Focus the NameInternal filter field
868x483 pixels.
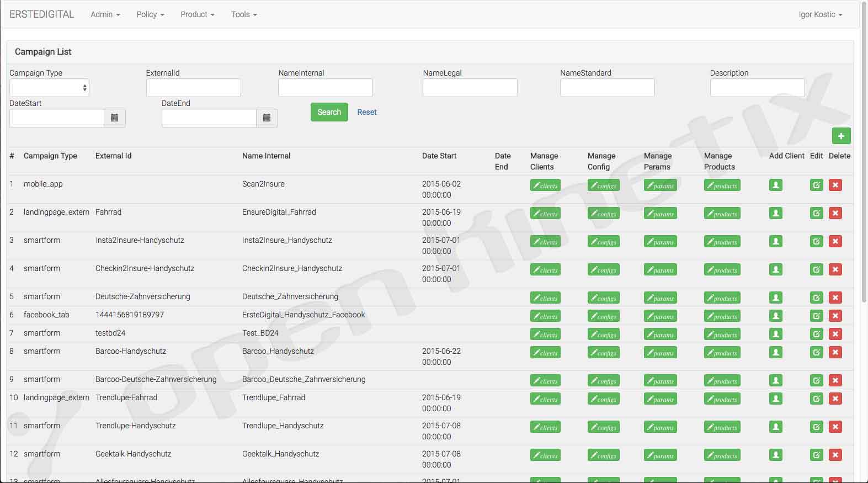[x=326, y=88]
